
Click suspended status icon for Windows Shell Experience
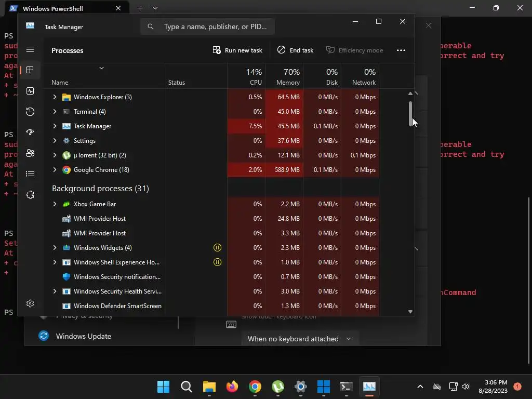[x=218, y=262]
